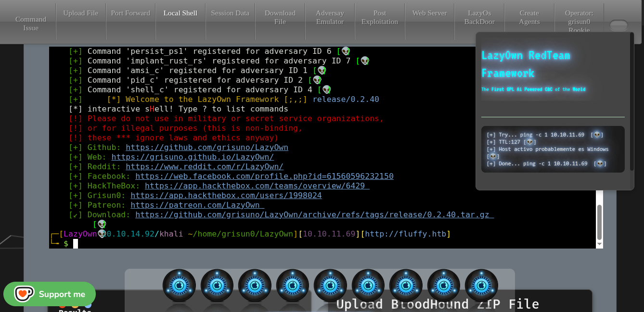Click the LazyOwn side panel scrollbar
Image resolution: width=644 pixels, height=312 pixels.
pos(631,101)
